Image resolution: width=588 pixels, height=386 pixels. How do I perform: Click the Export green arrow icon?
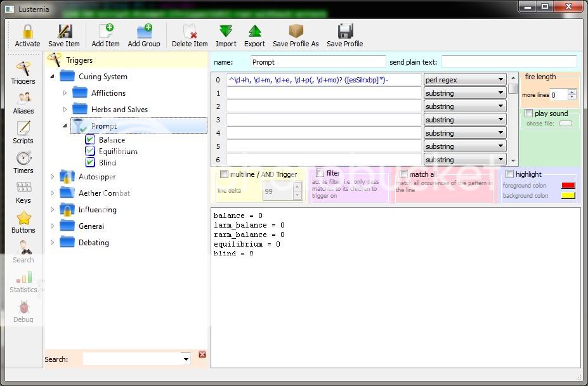point(254,32)
